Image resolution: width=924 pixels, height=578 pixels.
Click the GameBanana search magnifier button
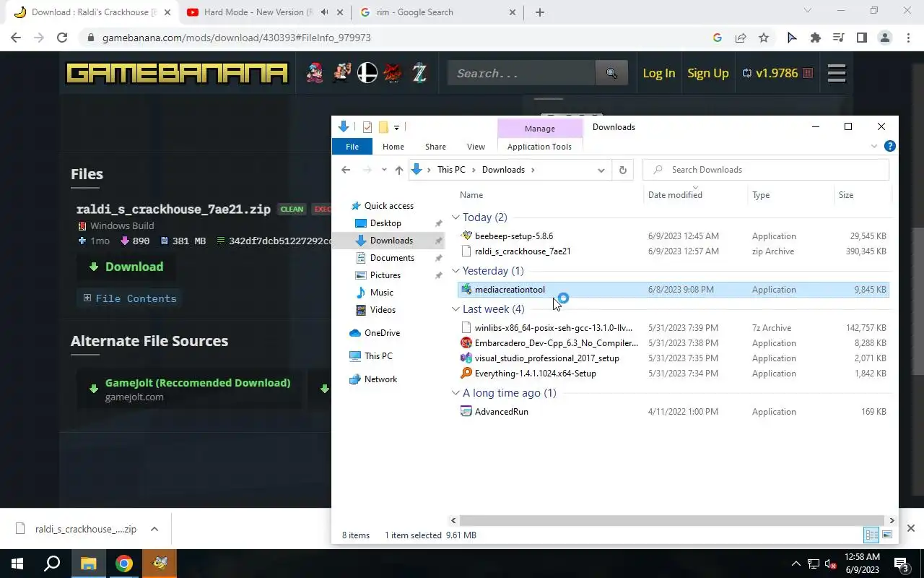click(611, 73)
